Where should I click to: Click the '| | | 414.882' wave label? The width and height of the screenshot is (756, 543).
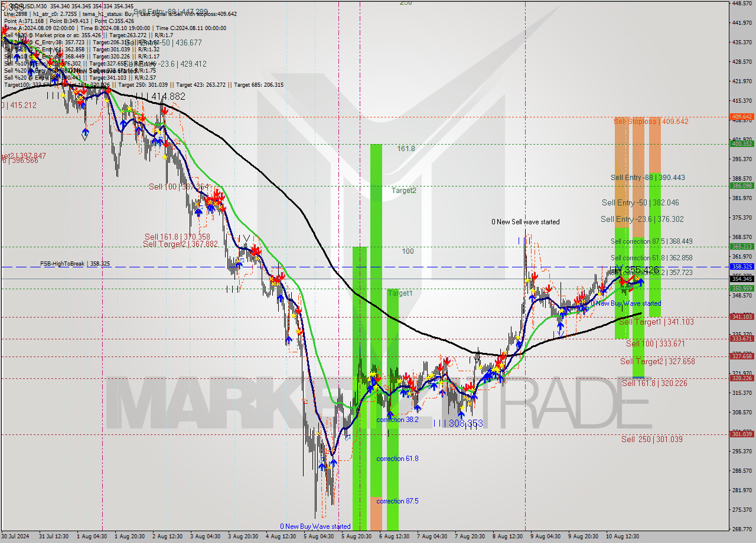161,96
